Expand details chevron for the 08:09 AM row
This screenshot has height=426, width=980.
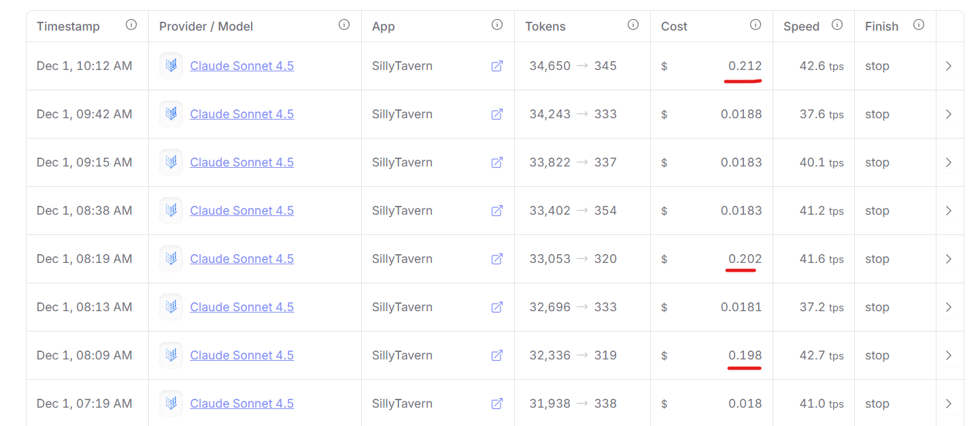(949, 355)
